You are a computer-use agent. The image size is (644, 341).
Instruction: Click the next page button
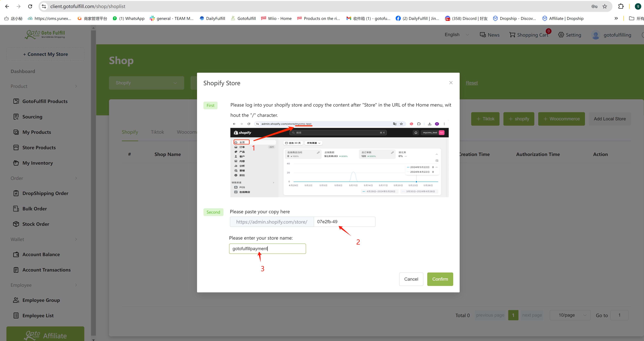532,315
